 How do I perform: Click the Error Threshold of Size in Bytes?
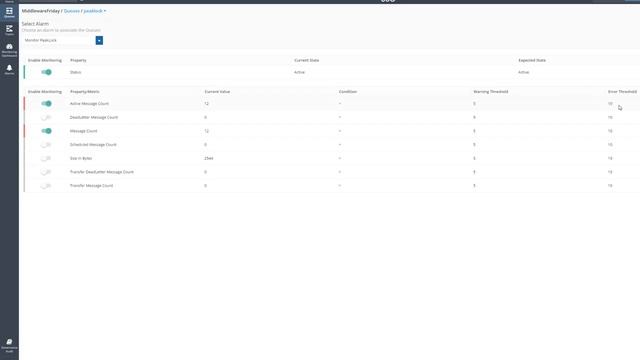[610, 158]
